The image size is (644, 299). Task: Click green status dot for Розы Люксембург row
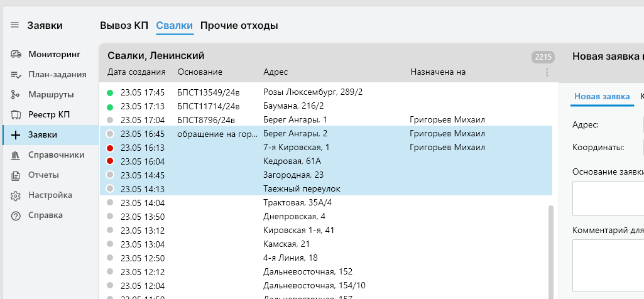point(110,92)
